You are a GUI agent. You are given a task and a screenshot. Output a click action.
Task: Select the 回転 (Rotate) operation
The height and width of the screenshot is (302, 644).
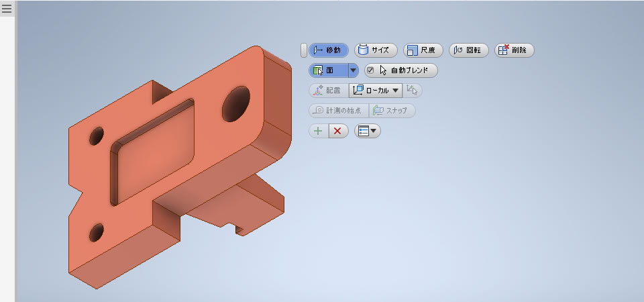pyautogui.click(x=469, y=50)
